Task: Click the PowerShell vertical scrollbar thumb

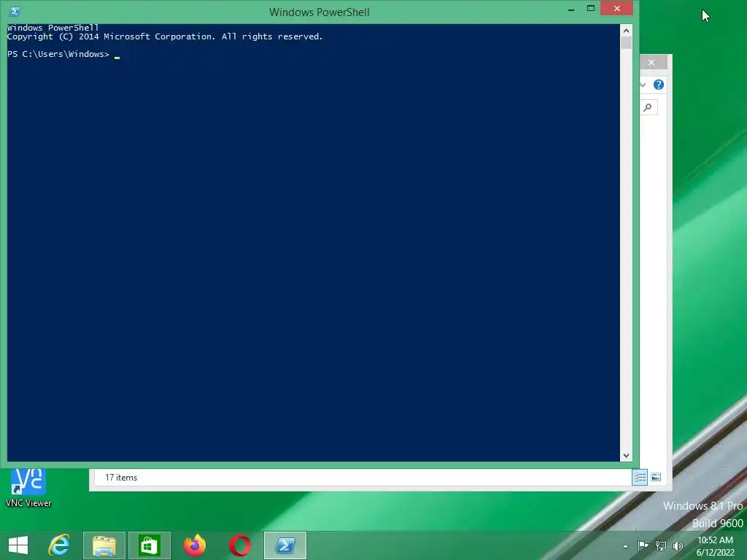Action: coord(626,42)
